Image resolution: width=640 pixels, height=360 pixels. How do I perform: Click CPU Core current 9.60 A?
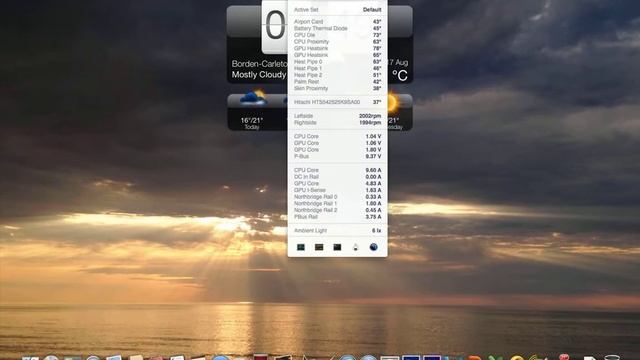click(338, 170)
